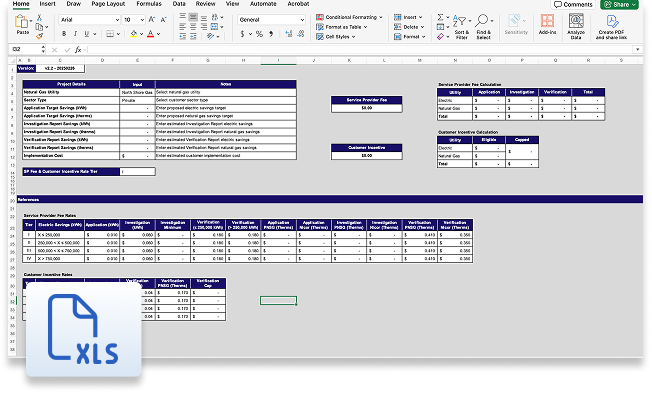Expand Conditional Formatting menu
652x393 pixels.
coord(349,17)
